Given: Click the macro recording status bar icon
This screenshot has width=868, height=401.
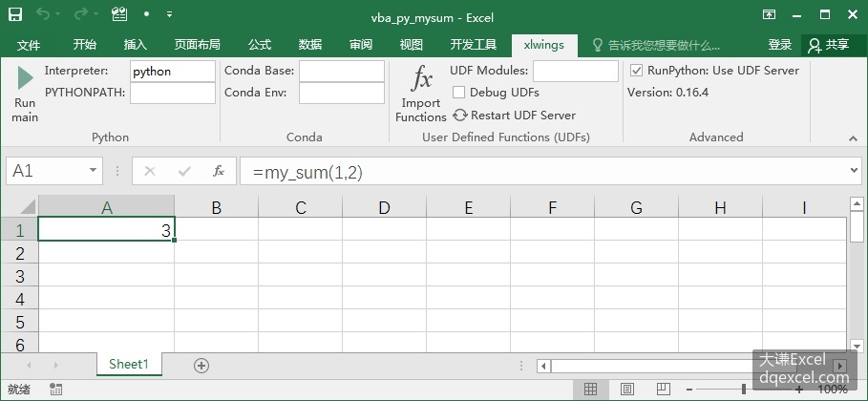Looking at the screenshot, I should tap(56, 389).
